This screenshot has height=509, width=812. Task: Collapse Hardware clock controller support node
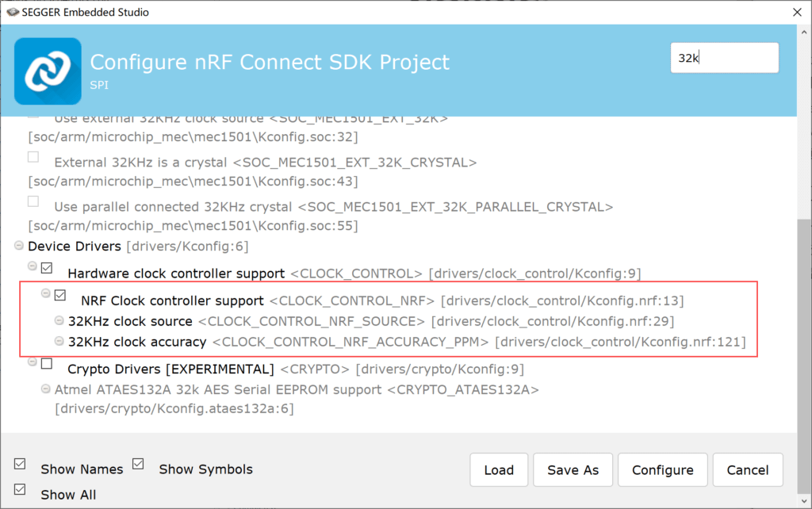[x=33, y=266]
